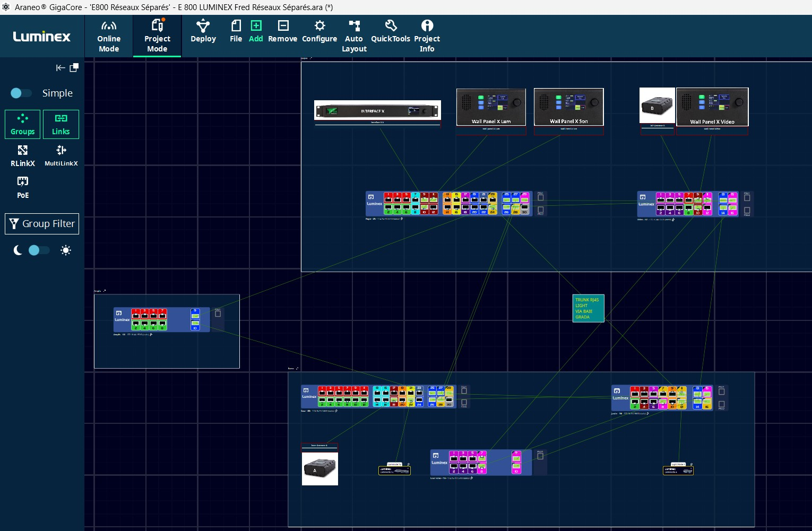Screen dimensions: 812x531
Task: Show MultiLinkX overlay
Action: pyautogui.click(x=61, y=156)
